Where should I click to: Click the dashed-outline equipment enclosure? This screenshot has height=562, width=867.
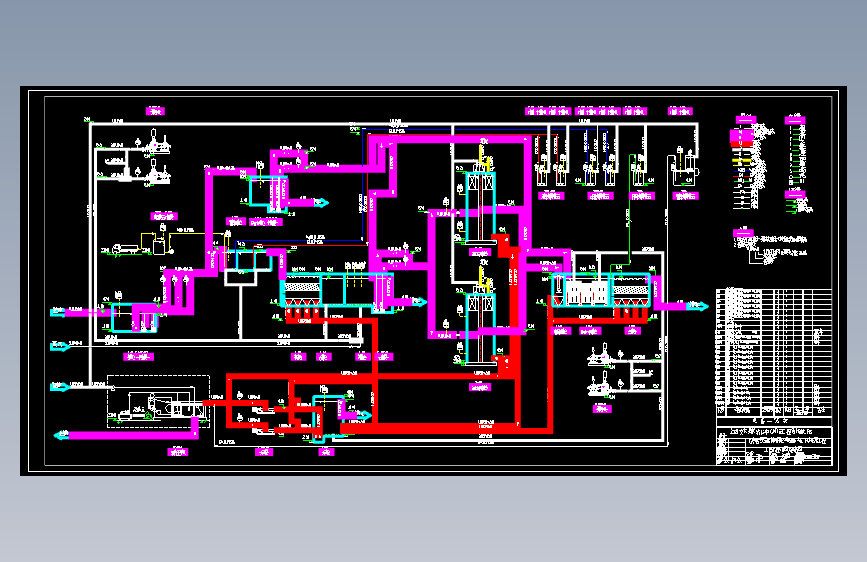(x=158, y=401)
